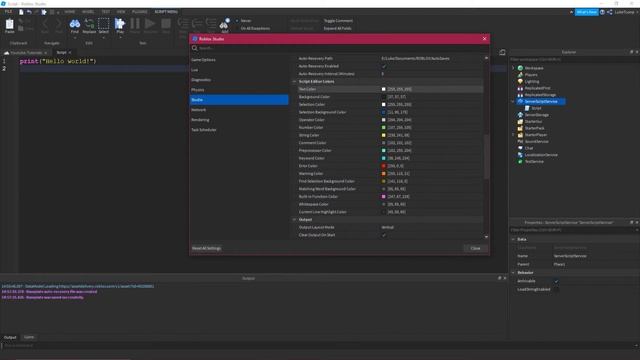Click the SoundService icon in Explorer
This screenshot has height=360, width=640.
(x=520, y=142)
